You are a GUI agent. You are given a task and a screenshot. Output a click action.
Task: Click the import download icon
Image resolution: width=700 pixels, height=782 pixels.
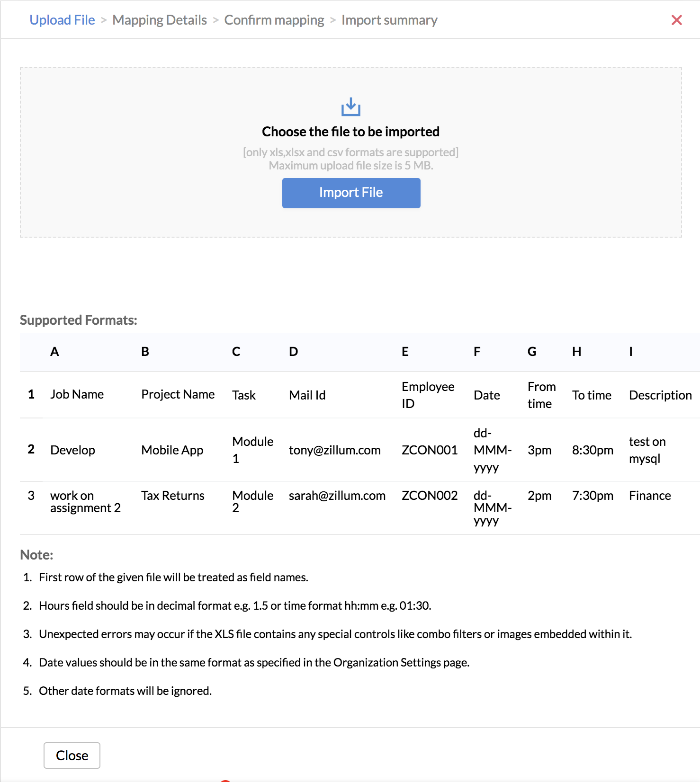point(350,107)
